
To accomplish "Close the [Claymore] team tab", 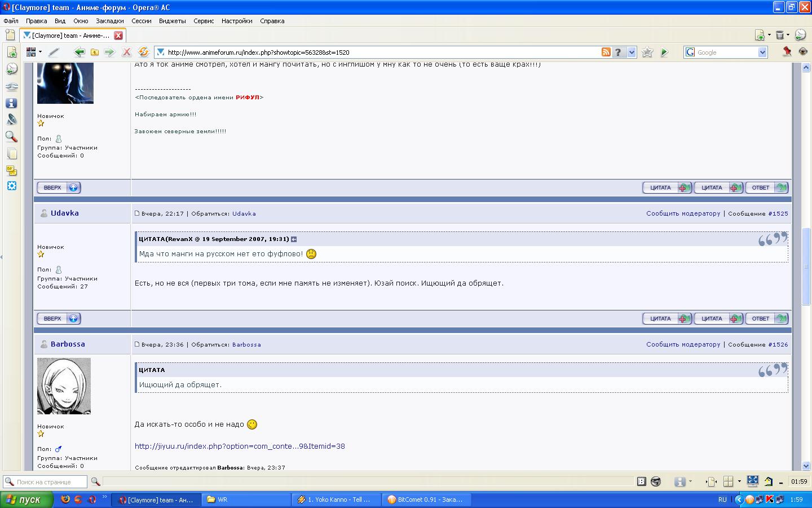I will coord(118,35).
